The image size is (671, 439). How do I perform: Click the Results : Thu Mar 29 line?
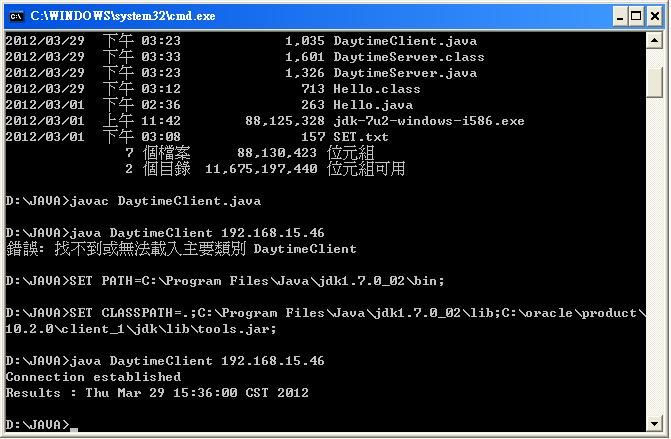click(x=157, y=393)
